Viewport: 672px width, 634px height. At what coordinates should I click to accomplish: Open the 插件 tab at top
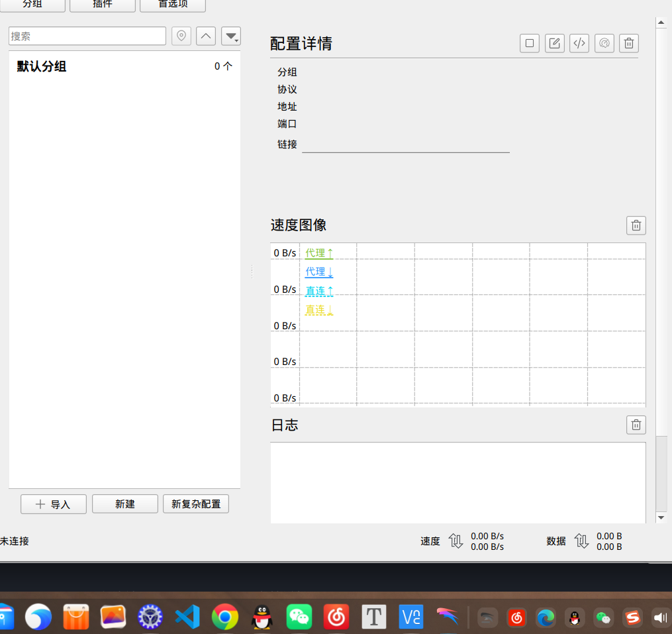click(103, 4)
